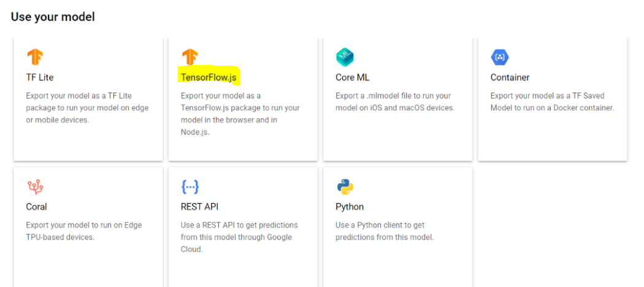Click the TensorFlow.js orange logo icon
The height and width of the screenshot is (287, 644).
pyautogui.click(x=190, y=57)
